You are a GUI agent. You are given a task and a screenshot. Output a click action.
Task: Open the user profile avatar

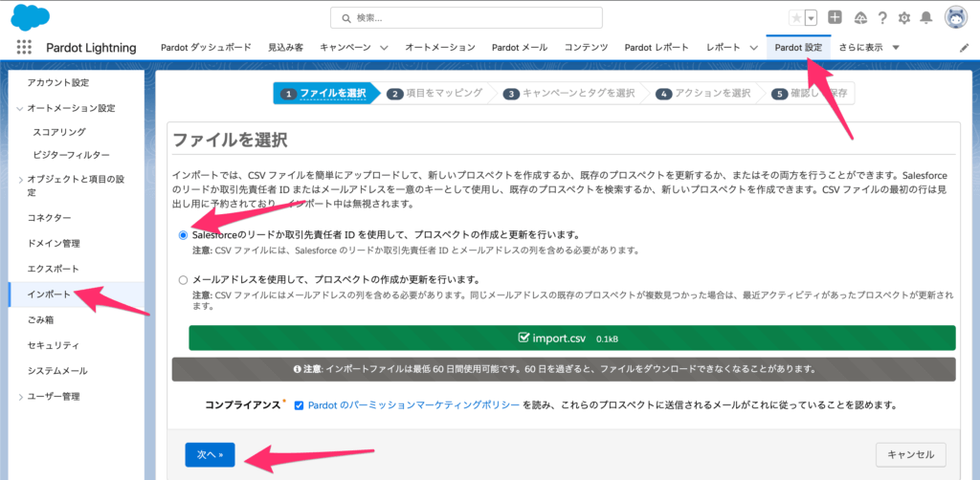click(x=955, y=18)
